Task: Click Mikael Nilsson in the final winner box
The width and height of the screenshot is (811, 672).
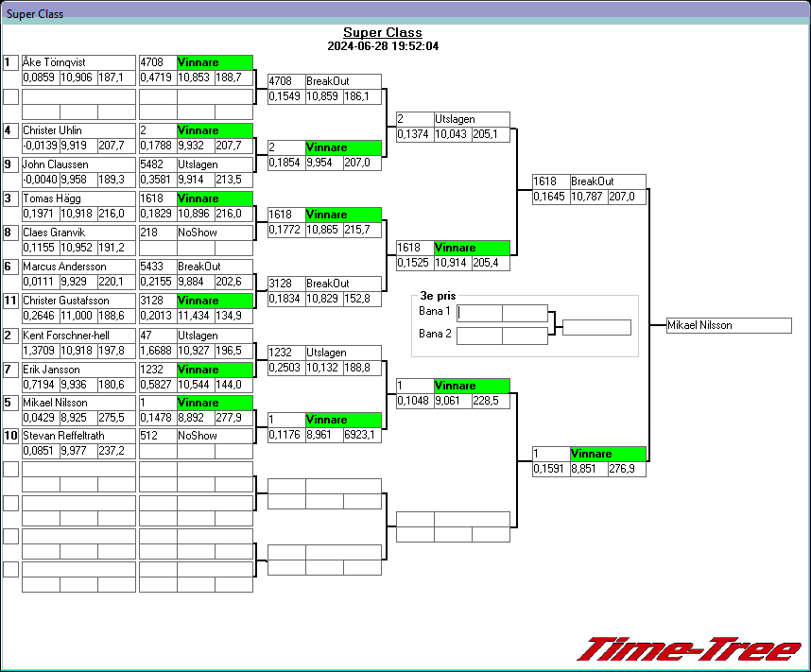Action: point(730,325)
